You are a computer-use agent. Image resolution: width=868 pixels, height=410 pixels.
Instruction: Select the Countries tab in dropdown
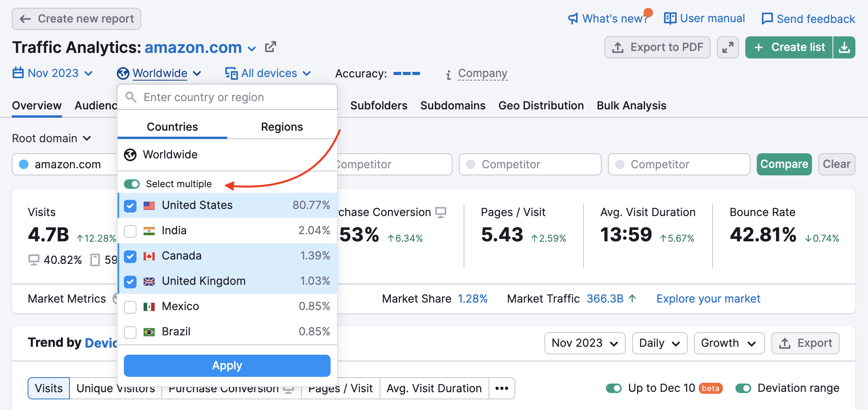click(x=172, y=127)
